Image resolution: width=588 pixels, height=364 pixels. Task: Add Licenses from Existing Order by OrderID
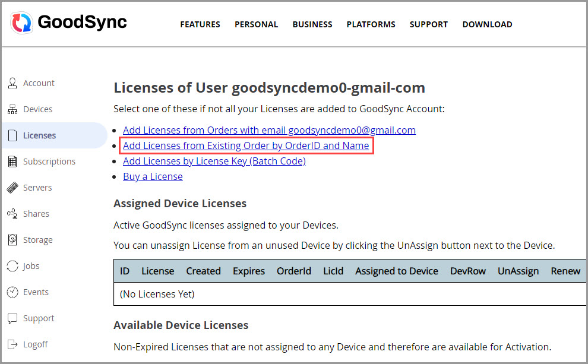pos(245,145)
